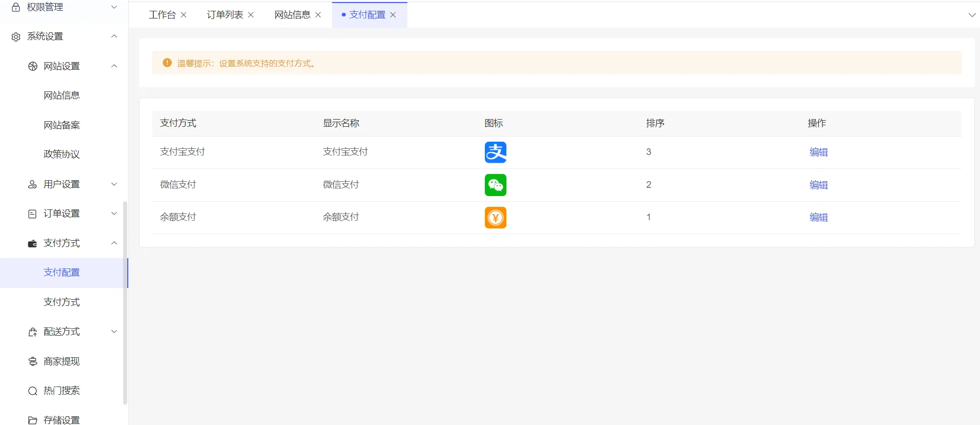Close the 网站信息 tab
Viewport: 980px width, 425px height.
(x=318, y=15)
